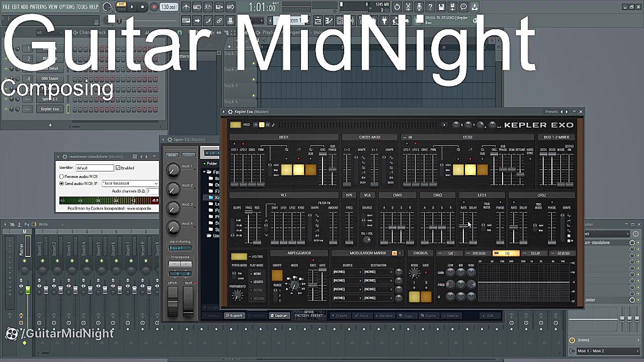Select previous preset in Kepler Exo title bar

pos(562,112)
